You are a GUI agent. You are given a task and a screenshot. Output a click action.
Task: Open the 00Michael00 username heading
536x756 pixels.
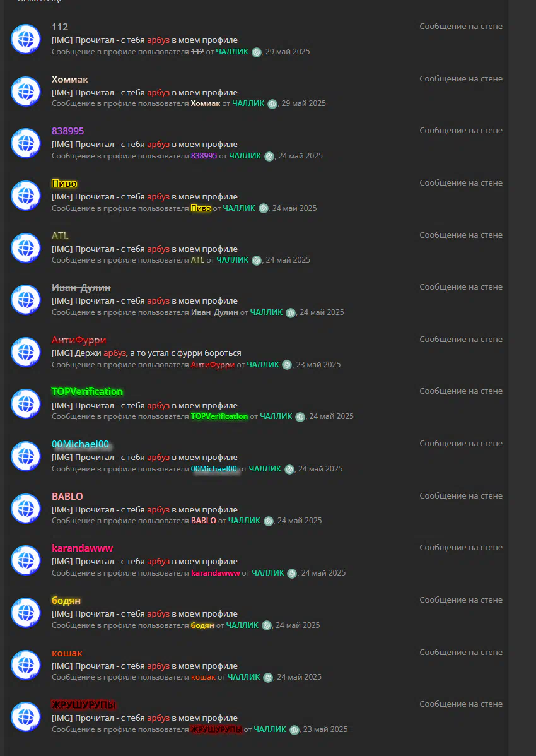(81, 444)
